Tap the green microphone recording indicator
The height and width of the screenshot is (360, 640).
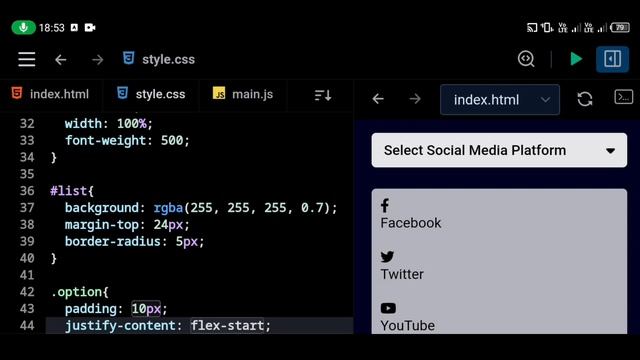coord(23,27)
